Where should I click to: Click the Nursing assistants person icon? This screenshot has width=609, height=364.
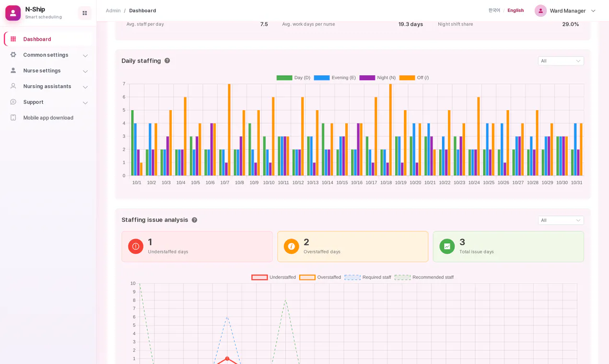click(x=13, y=86)
